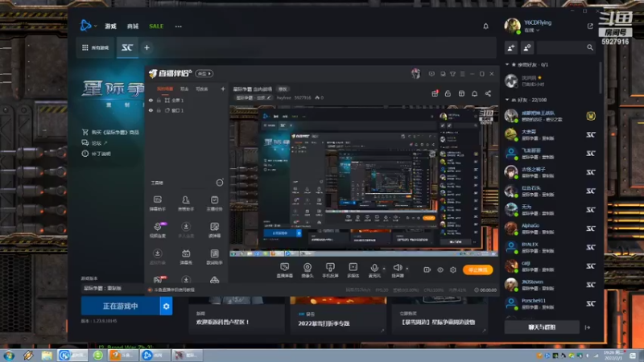
Task: Open the 商城 shop menu
Action: click(x=133, y=27)
